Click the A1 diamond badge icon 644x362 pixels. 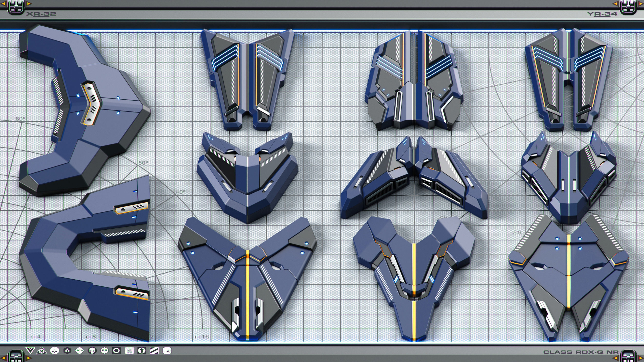pos(80,351)
